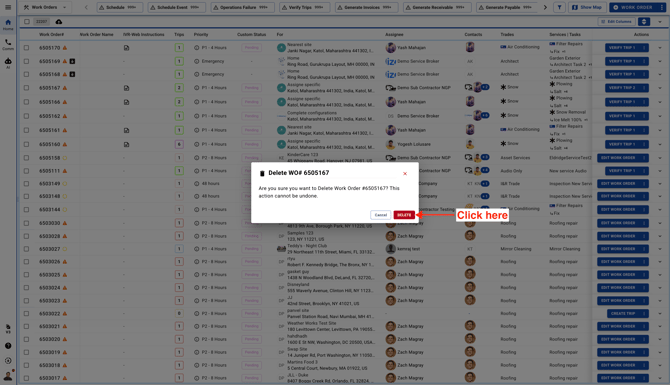
Task: Open the user profile avatar in sidebar
Action: [8, 376]
